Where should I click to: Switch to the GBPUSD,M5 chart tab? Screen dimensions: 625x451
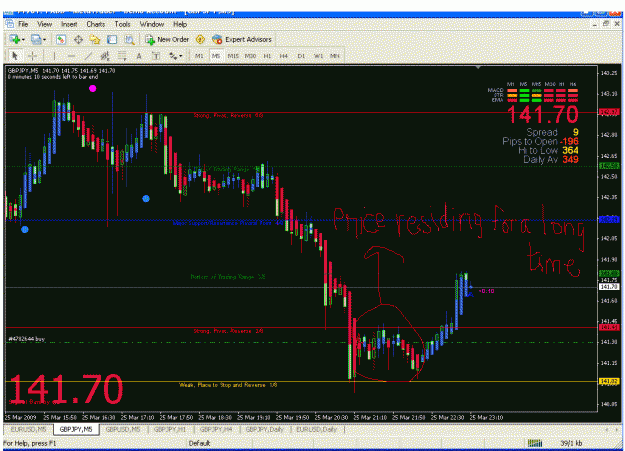[x=123, y=429]
